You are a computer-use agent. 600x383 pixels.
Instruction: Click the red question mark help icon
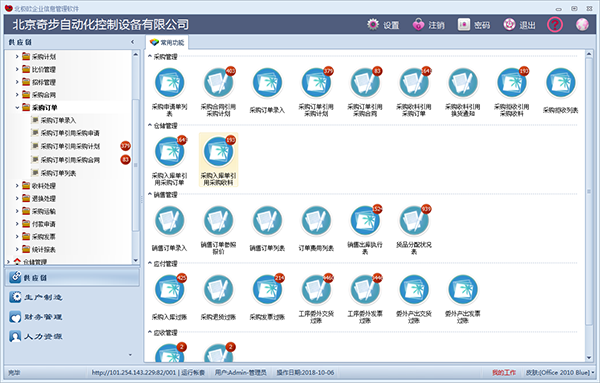point(555,25)
